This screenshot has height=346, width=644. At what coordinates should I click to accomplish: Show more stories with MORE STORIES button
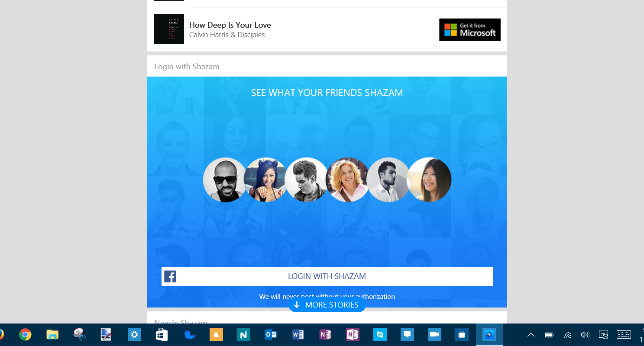327,305
